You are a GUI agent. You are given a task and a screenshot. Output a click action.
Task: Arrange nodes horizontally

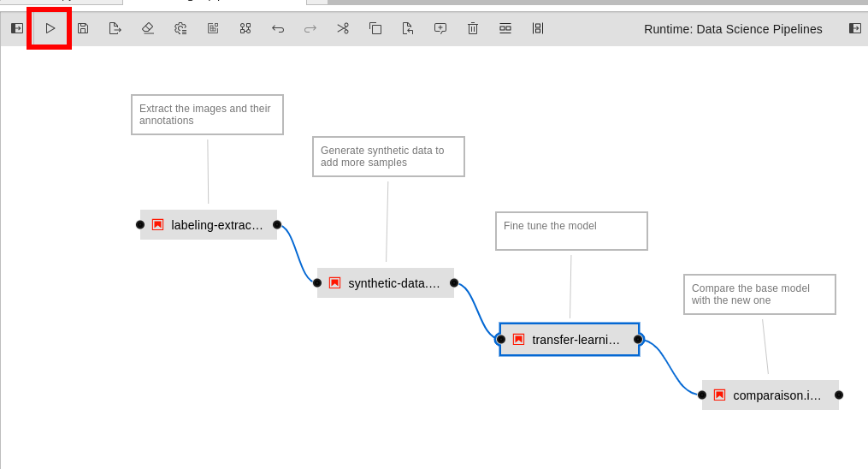point(505,28)
